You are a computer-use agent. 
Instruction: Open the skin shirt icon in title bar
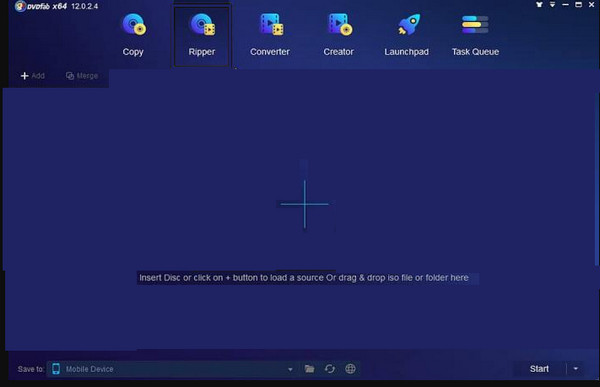coord(539,5)
